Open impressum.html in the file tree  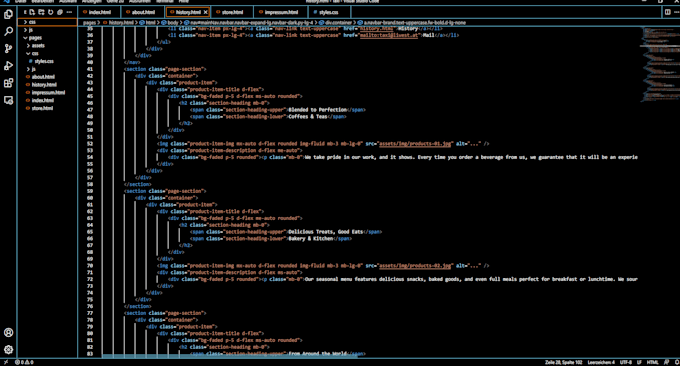(47, 92)
